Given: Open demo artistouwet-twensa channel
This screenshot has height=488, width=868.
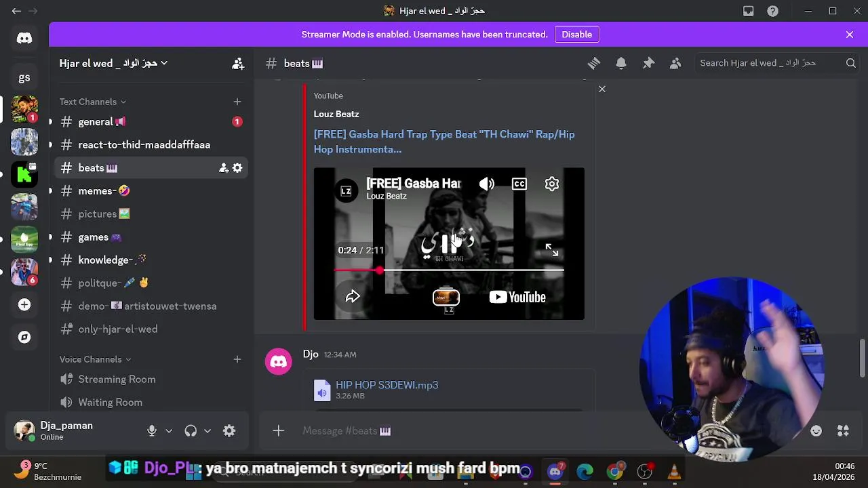Looking at the screenshot, I should pyautogui.click(x=151, y=306).
